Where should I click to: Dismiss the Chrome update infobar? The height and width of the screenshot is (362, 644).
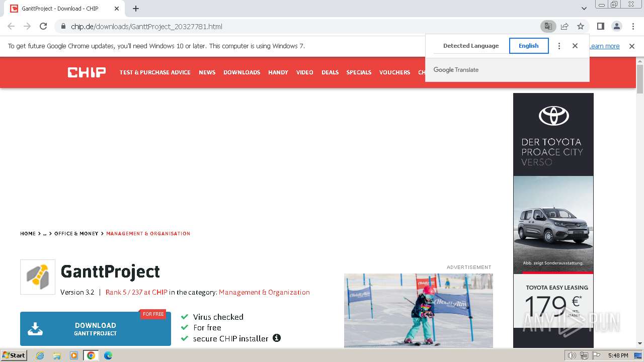pyautogui.click(x=632, y=46)
